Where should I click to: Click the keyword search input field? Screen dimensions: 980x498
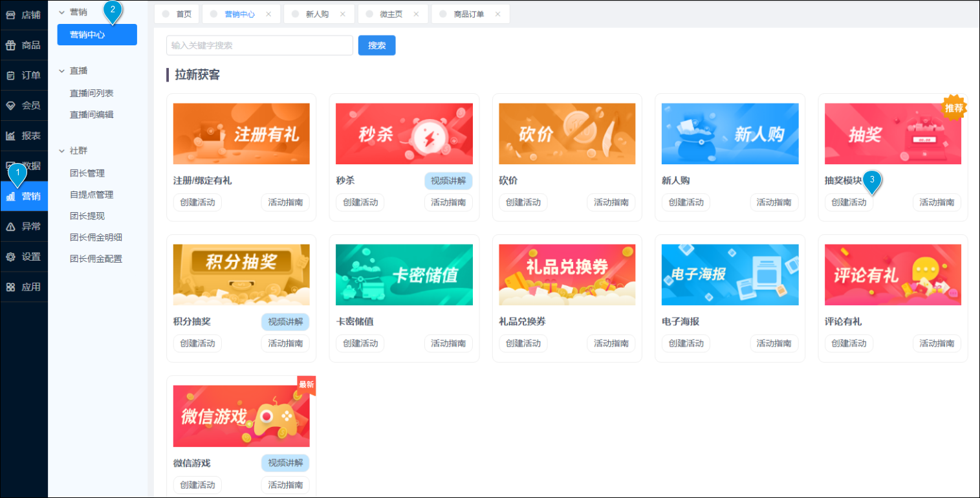tap(259, 45)
